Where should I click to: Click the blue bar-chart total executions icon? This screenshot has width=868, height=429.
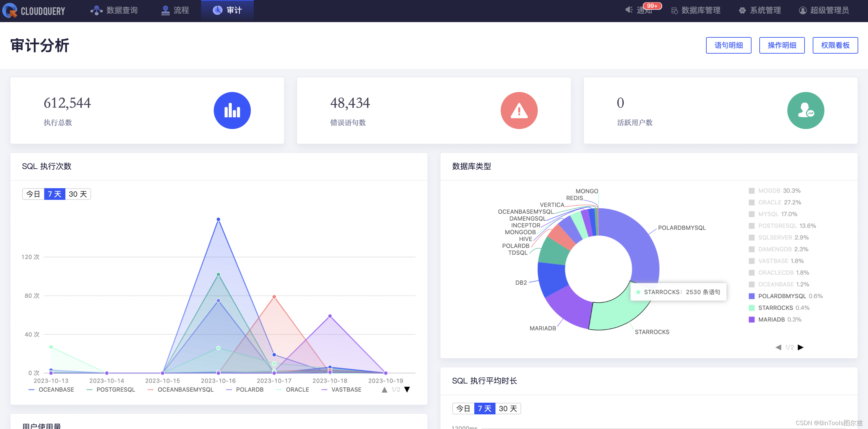pyautogui.click(x=232, y=110)
